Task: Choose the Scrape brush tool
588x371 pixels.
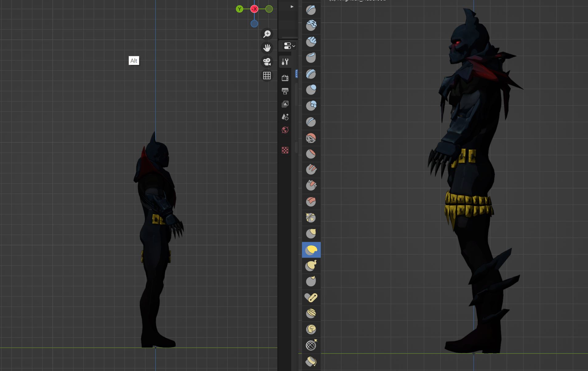Action: tap(311, 185)
